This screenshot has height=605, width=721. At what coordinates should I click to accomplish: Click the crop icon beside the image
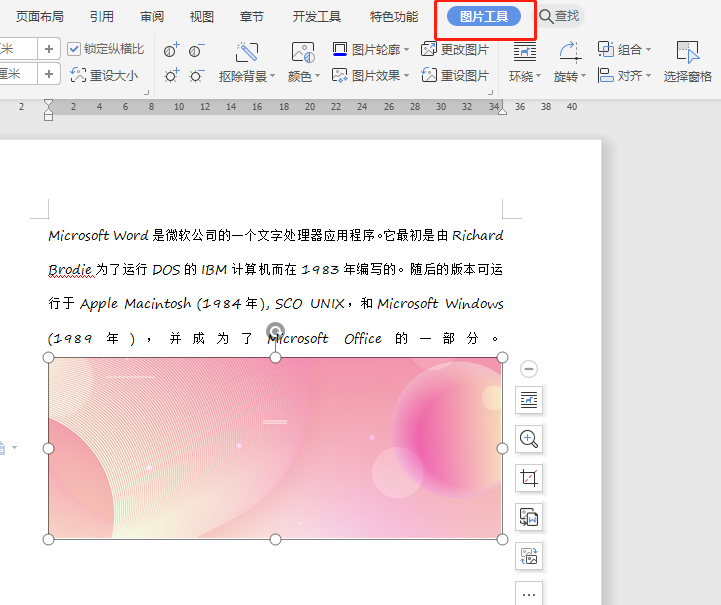click(x=529, y=478)
